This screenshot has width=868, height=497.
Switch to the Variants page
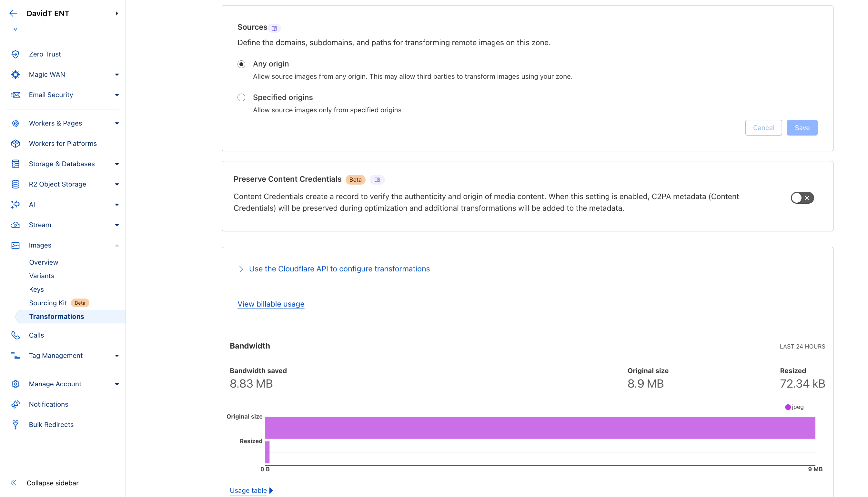coord(42,276)
